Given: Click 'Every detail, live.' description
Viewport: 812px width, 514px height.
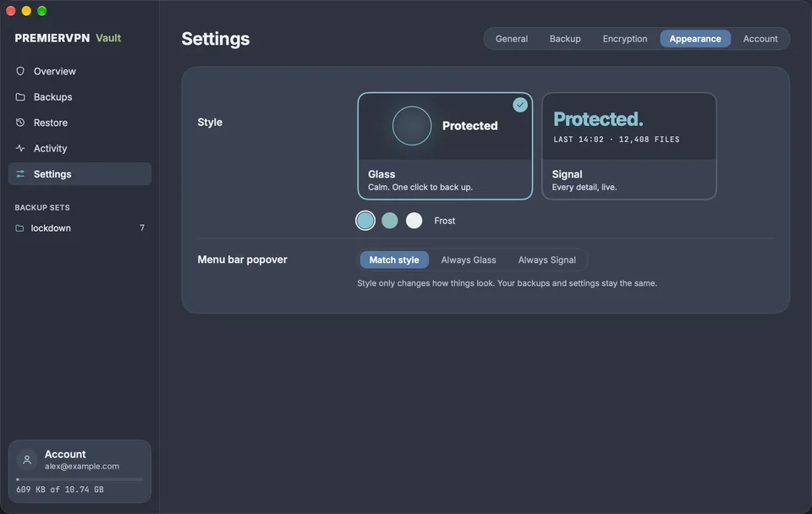Looking at the screenshot, I should point(584,188).
